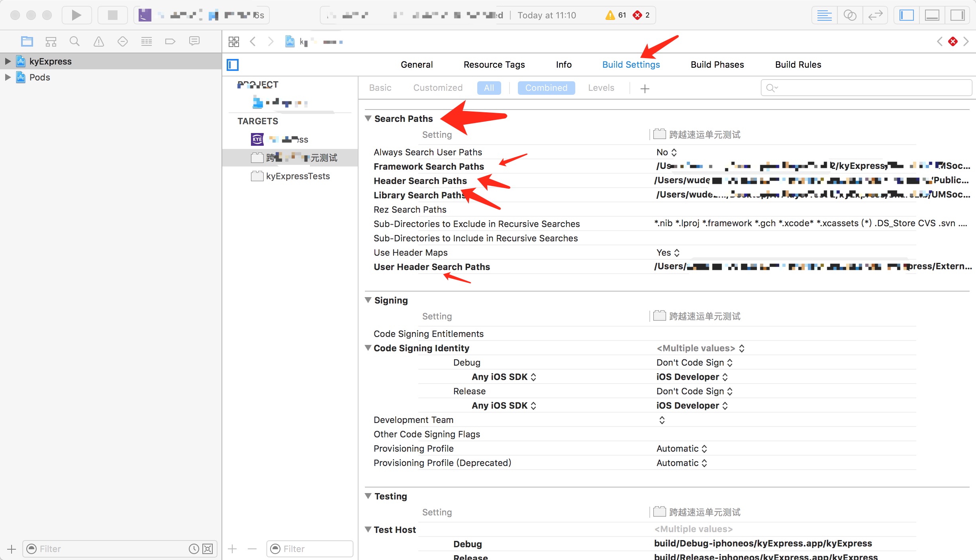Open Provisioning Profile Automatic dropdown
This screenshot has height=560, width=976.
[682, 448]
